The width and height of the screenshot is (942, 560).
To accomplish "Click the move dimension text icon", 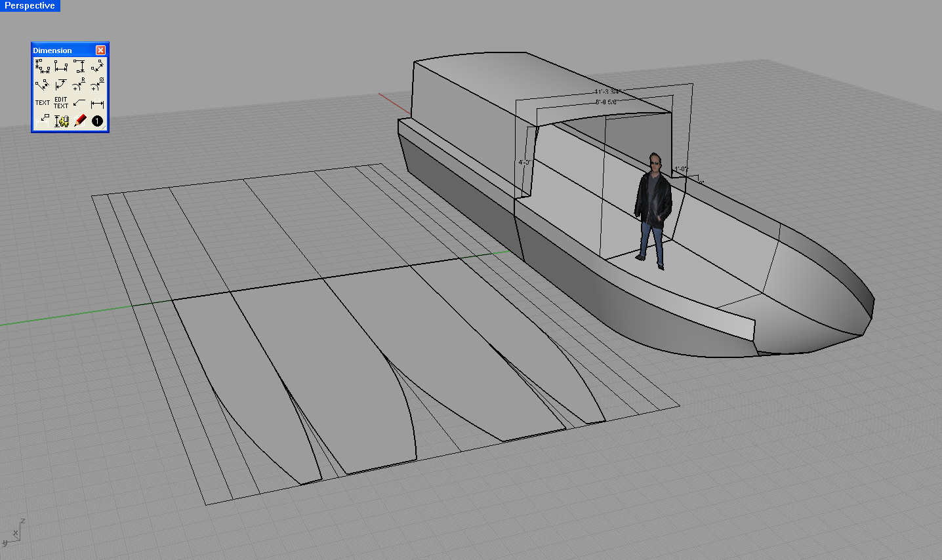I will [x=43, y=121].
